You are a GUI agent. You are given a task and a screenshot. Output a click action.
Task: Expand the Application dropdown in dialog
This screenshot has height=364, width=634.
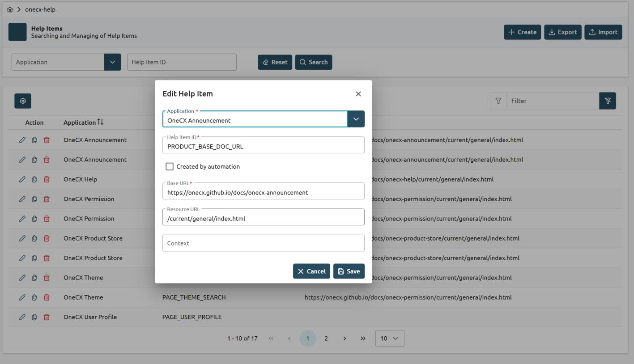pyautogui.click(x=356, y=119)
